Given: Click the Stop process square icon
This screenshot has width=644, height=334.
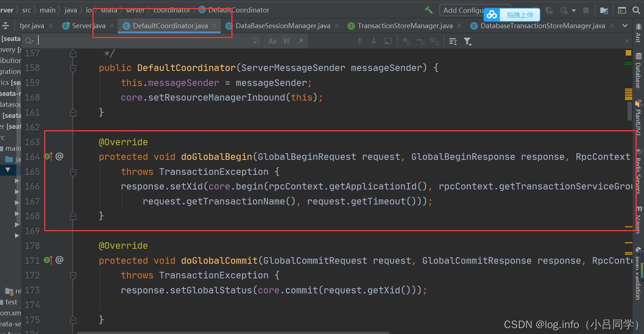Looking at the screenshot, I should coord(586,10).
